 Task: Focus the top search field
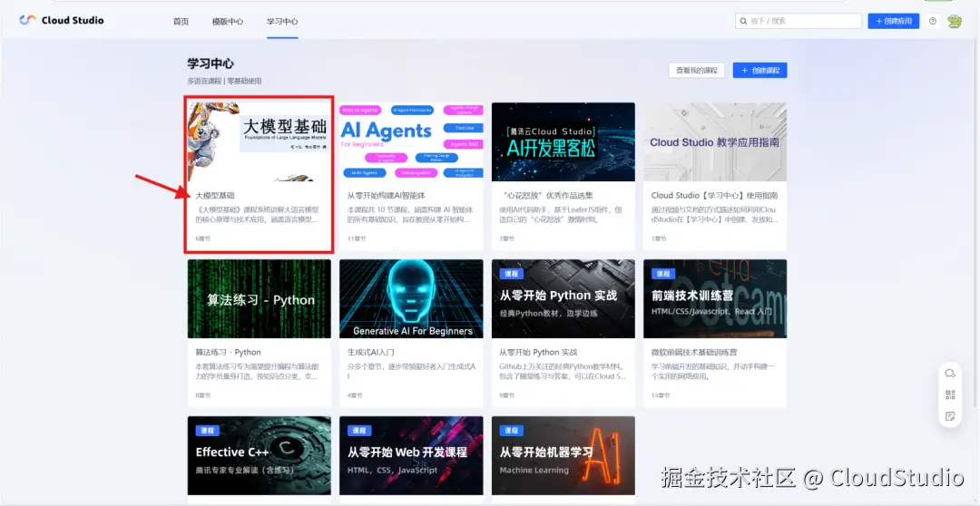(x=799, y=21)
